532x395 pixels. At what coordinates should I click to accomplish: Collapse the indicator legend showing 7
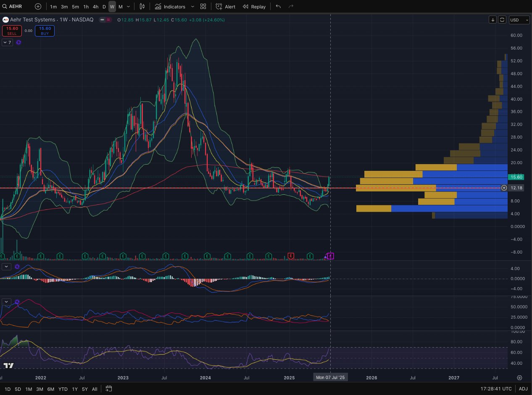coord(7,42)
